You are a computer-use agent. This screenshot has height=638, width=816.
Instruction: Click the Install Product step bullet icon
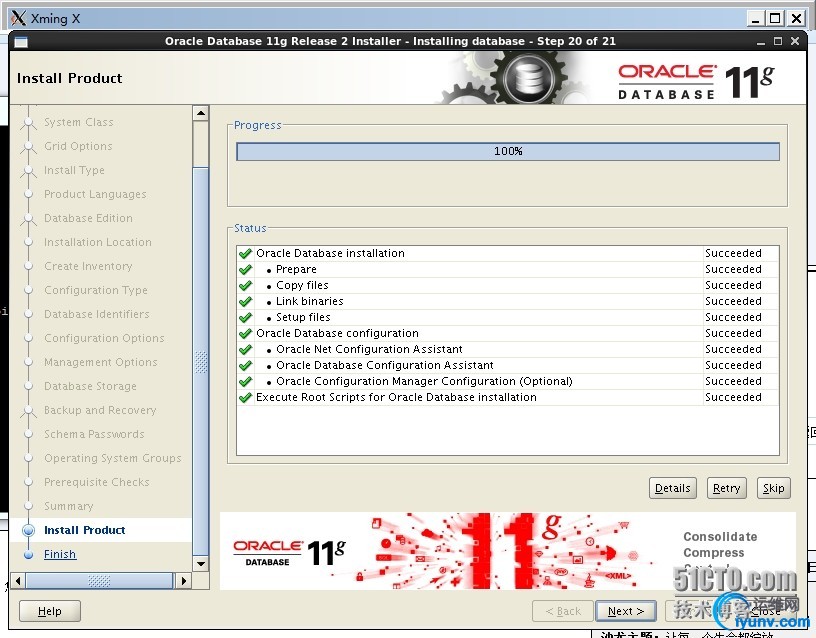click(29, 530)
